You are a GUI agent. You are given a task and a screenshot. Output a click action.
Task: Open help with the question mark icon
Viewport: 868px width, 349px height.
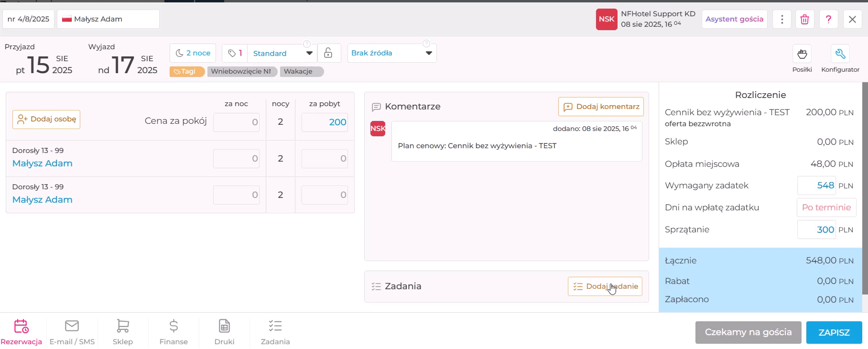click(829, 19)
